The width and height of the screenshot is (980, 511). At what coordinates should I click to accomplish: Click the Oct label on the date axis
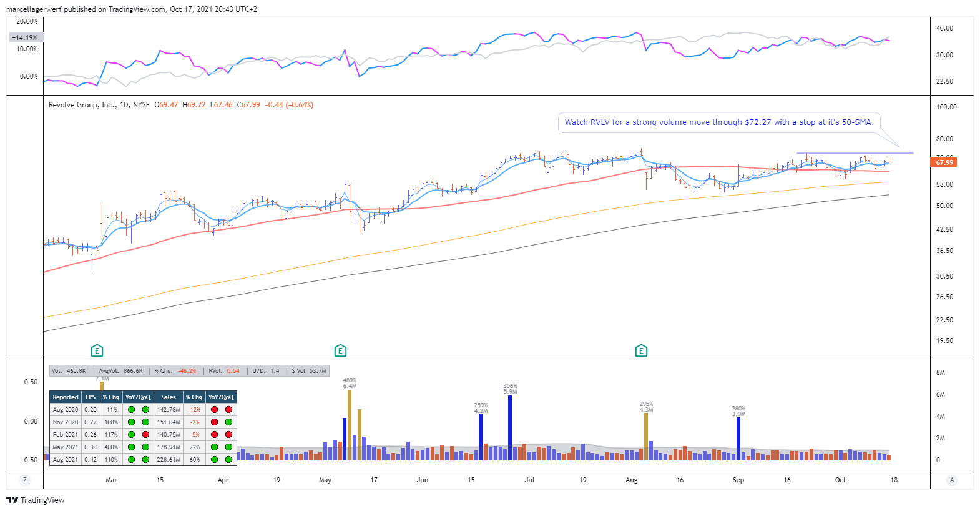point(841,480)
